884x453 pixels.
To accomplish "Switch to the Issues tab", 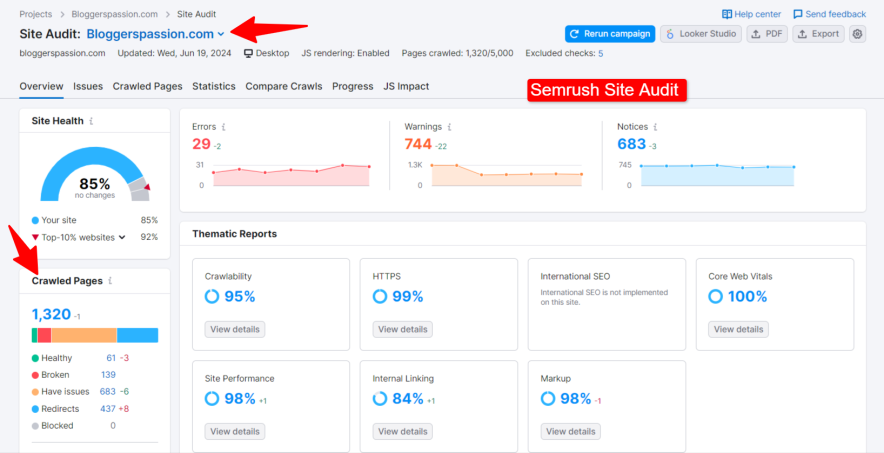I will point(88,86).
